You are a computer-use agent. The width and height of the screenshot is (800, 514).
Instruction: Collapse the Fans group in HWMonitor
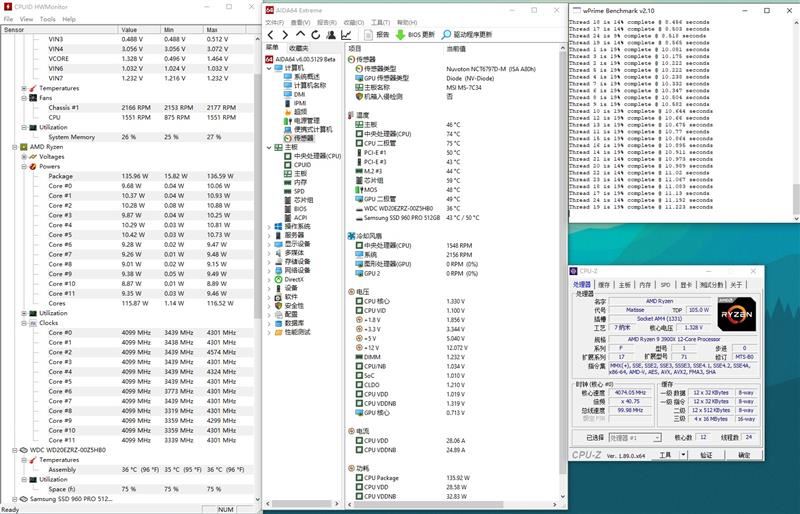[x=24, y=98]
